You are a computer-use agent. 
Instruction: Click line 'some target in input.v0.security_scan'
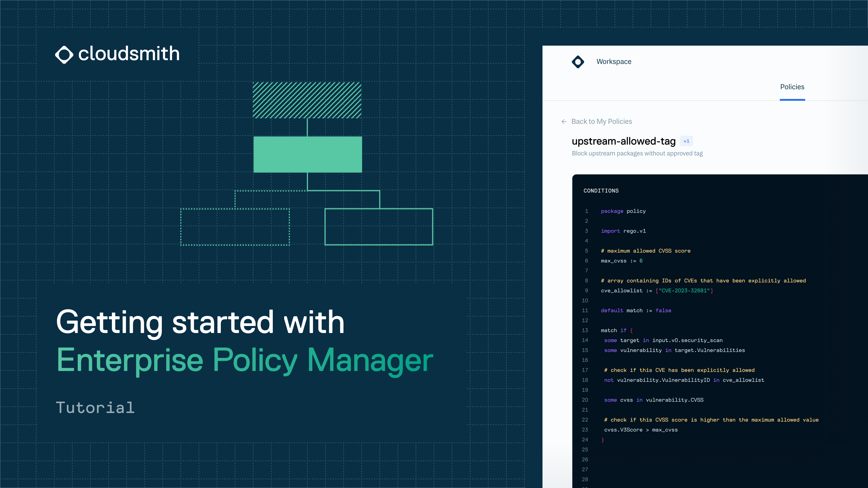point(663,340)
